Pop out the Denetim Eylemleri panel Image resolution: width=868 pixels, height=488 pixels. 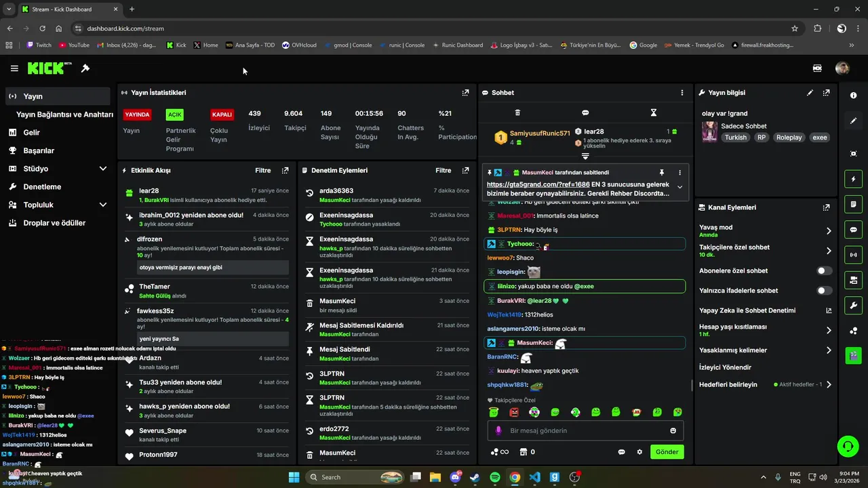pos(465,171)
